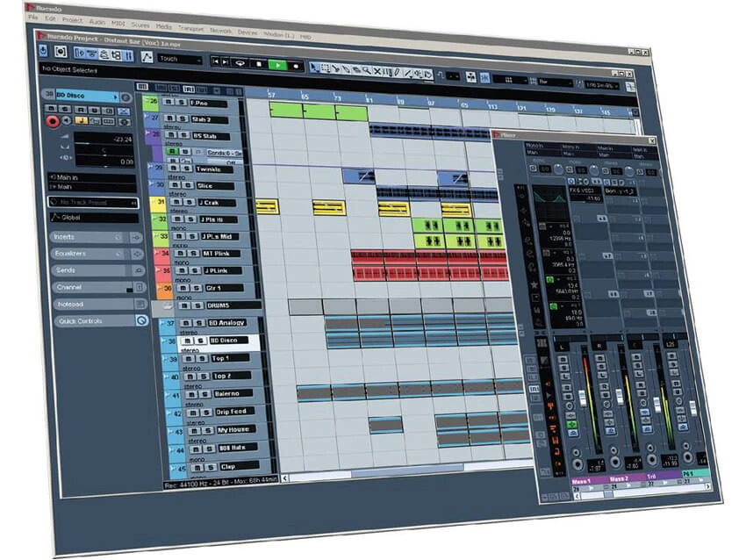Image resolution: width=746 pixels, height=560 pixels.
Task: Open the No Track Preset dropdown
Action: pos(89,203)
